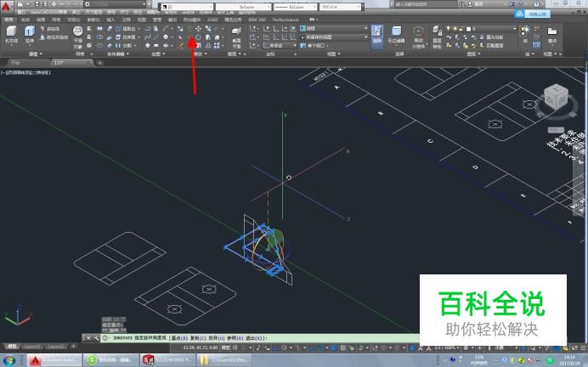Expand the 建模 panel title
588x367 pixels.
tap(35, 54)
